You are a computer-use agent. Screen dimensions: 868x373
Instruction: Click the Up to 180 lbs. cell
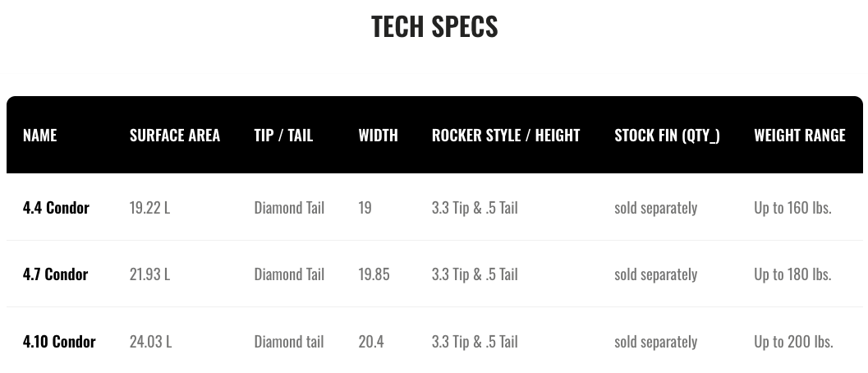(x=792, y=274)
